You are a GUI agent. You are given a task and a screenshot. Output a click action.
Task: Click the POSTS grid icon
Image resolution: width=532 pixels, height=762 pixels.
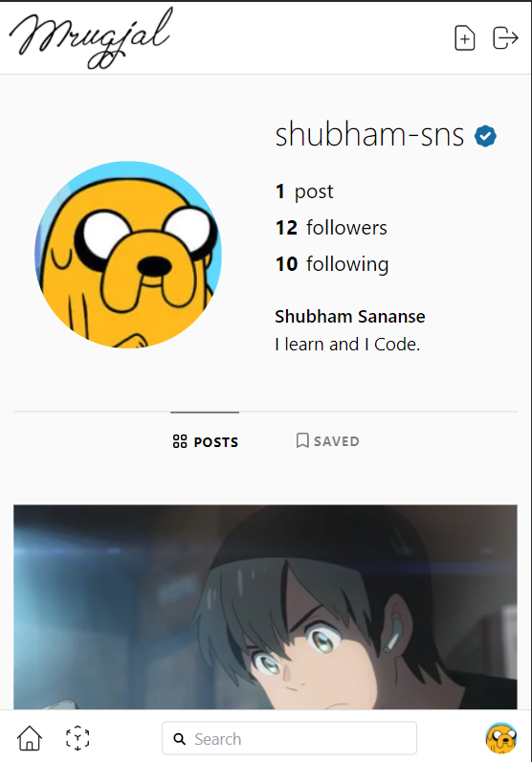180,441
